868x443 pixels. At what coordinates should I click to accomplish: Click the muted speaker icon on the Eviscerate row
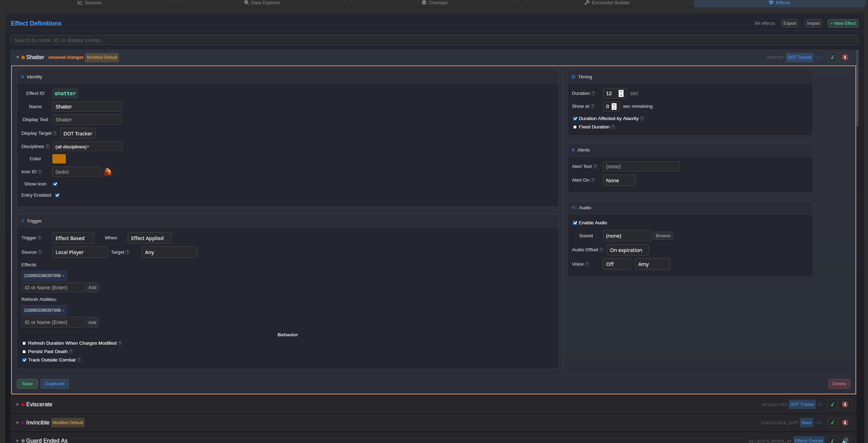[846, 405]
